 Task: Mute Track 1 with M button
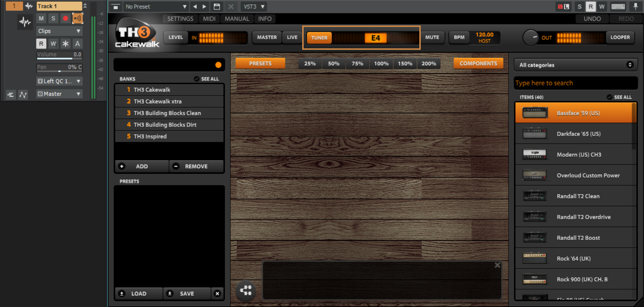(x=41, y=19)
